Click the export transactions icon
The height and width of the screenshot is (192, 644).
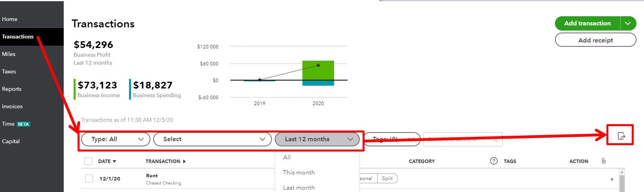point(621,136)
